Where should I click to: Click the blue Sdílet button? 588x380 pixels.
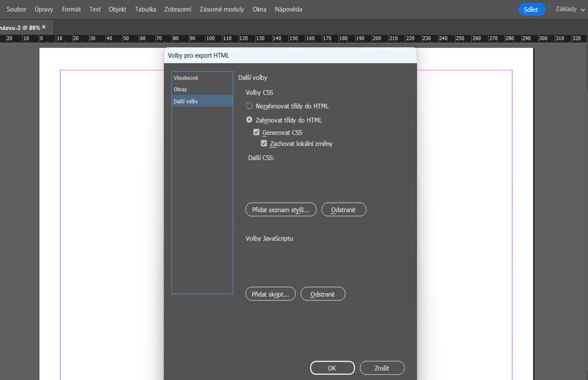(x=531, y=9)
